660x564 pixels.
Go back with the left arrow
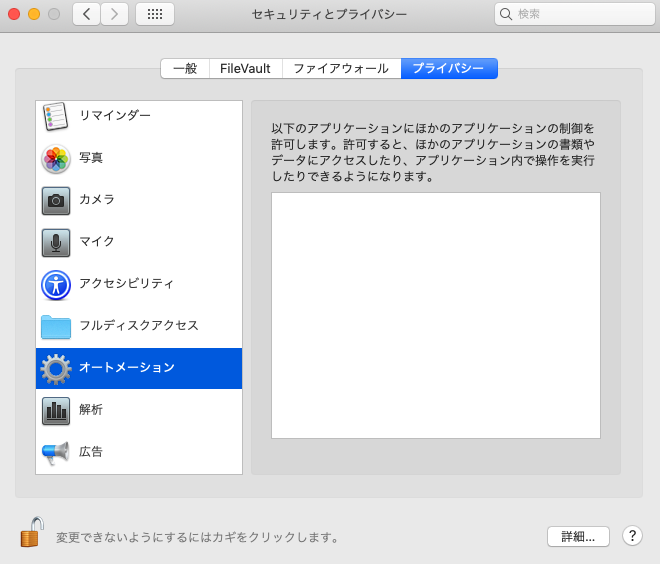pyautogui.click(x=86, y=14)
